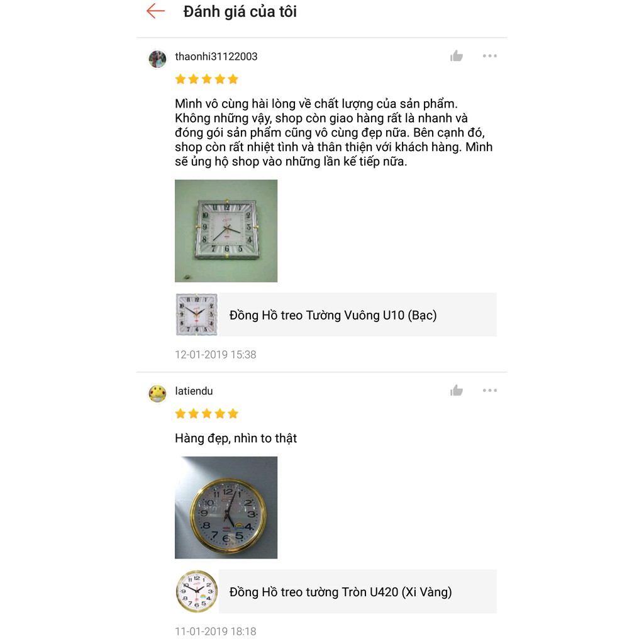The width and height of the screenshot is (644, 644).
Task: Open product Đồng Hồ treo tường Tròn U420
Action: click(x=340, y=592)
